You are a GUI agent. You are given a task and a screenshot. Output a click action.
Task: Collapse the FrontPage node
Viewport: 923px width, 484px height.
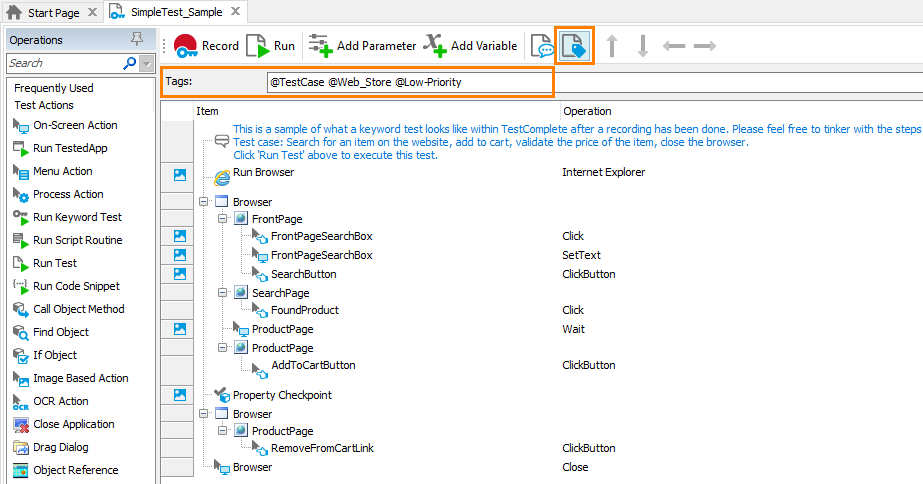(223, 219)
